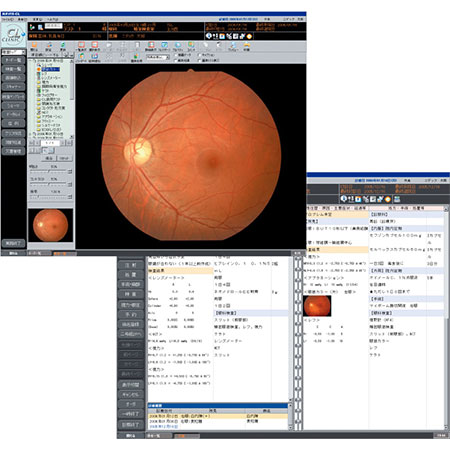Click the page number field below the folder tree
450x450 pixels.
tap(50, 143)
